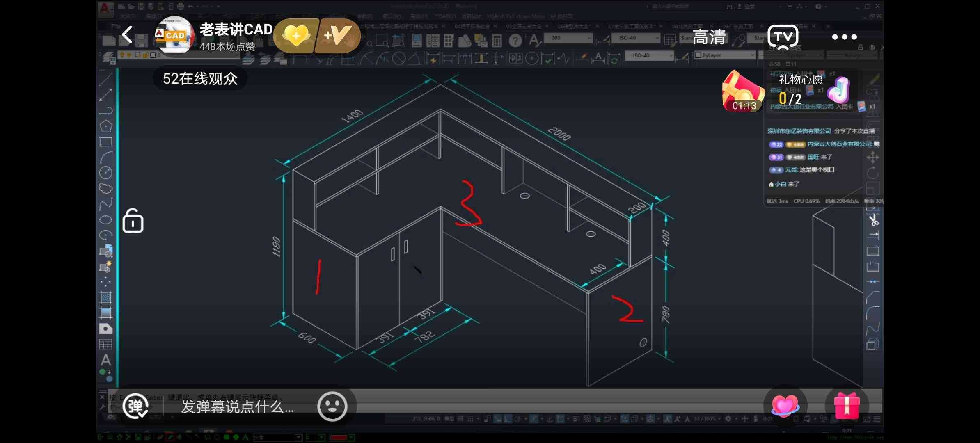
Task: Focus the 发弹幕说点什么 comment field
Action: [x=237, y=406]
